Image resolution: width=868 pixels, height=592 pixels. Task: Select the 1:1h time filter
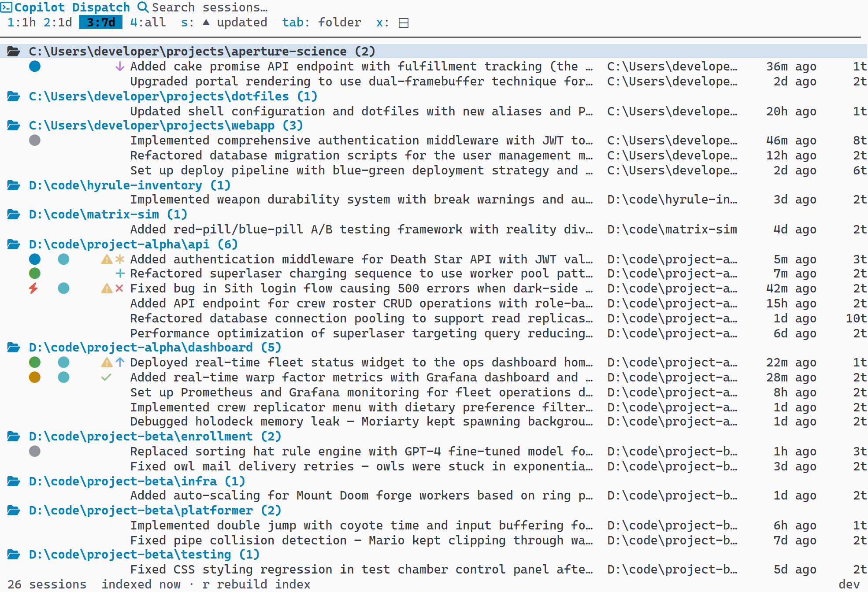pos(22,22)
